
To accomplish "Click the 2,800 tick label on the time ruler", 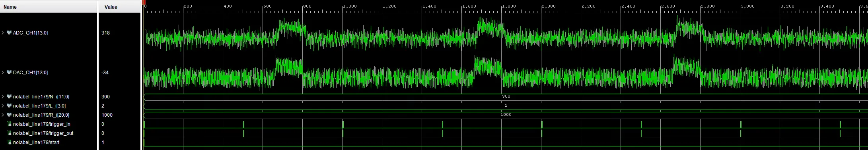I will click(x=708, y=6).
